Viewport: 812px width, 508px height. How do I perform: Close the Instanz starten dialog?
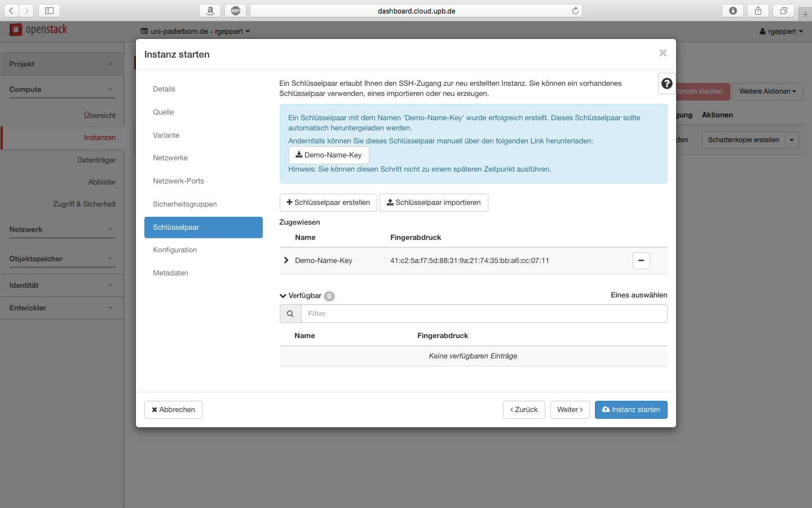point(663,52)
